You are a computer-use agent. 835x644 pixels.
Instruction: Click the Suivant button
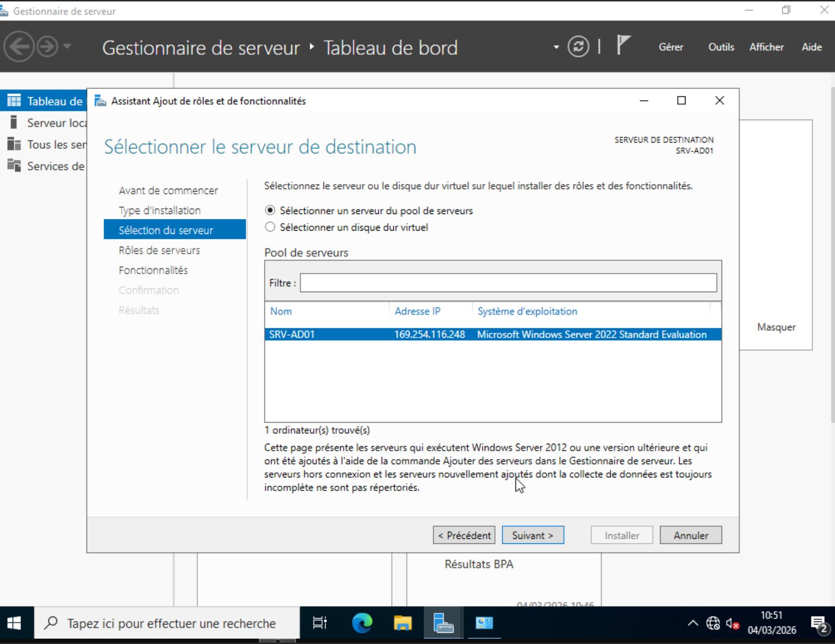pyautogui.click(x=533, y=535)
